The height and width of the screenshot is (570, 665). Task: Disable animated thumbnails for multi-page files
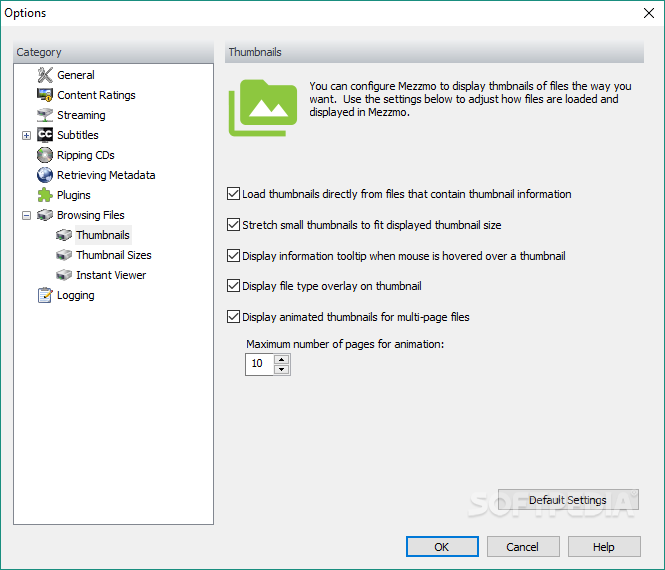click(x=233, y=317)
